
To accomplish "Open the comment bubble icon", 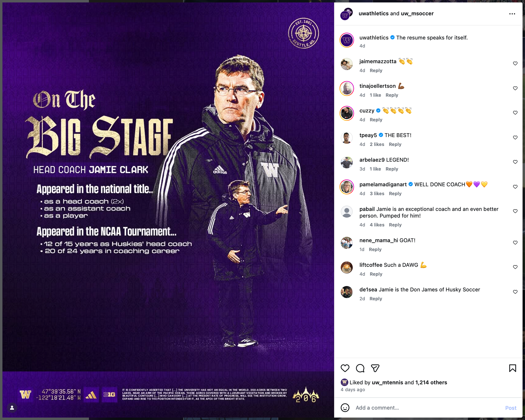I will pos(360,368).
